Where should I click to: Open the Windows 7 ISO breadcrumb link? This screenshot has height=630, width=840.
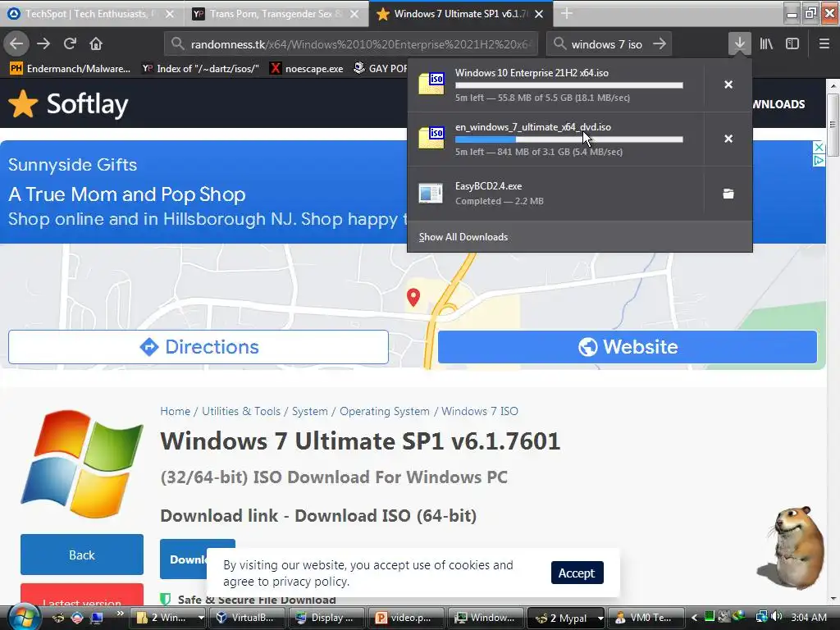[480, 411]
